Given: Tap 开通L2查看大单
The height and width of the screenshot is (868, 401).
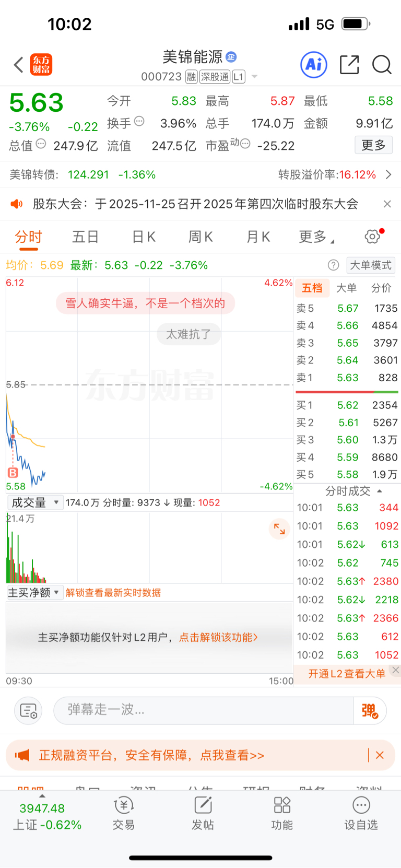Looking at the screenshot, I should [347, 674].
